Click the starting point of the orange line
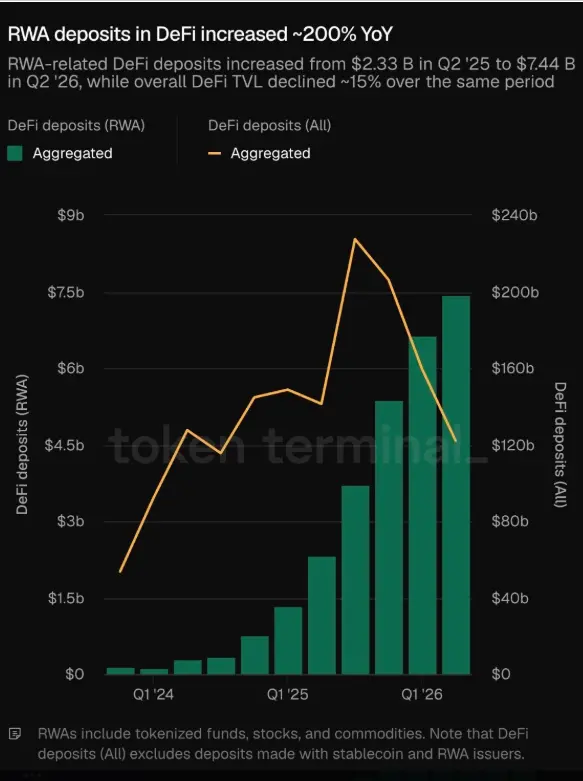The height and width of the screenshot is (781, 583). pyautogui.click(x=121, y=572)
